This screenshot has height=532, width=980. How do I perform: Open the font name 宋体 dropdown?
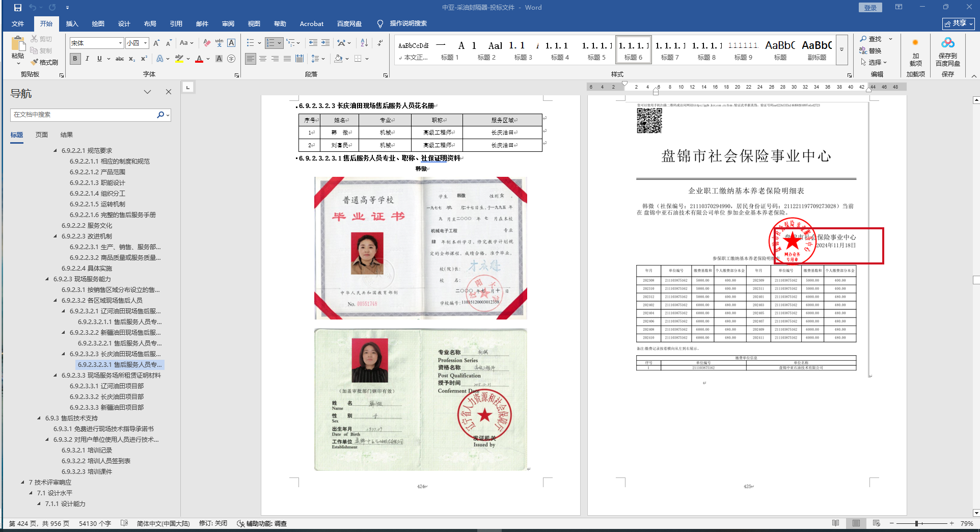(x=121, y=43)
